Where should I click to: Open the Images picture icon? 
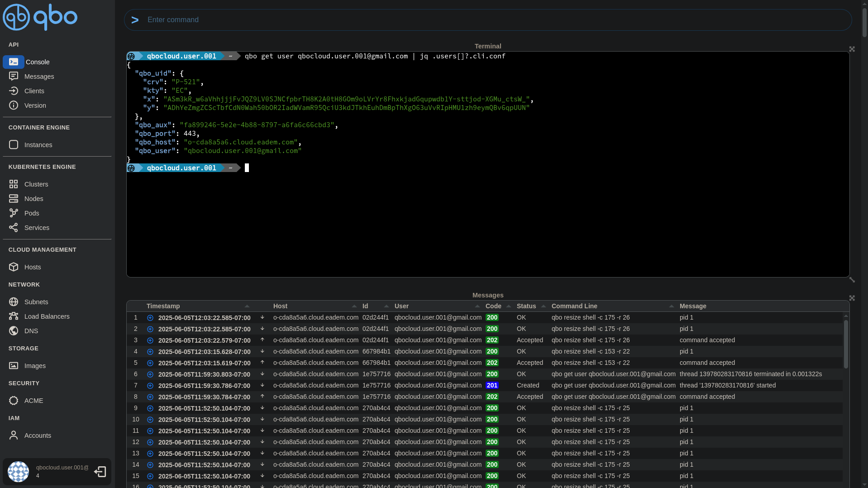[14, 366]
